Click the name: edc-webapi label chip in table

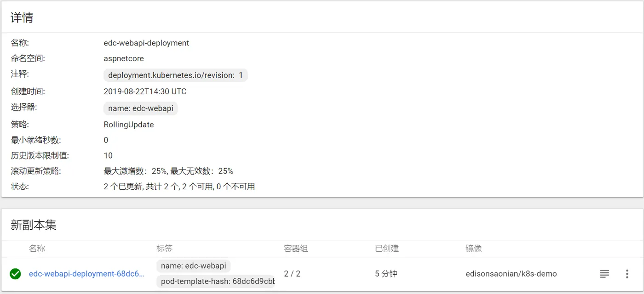(x=193, y=266)
